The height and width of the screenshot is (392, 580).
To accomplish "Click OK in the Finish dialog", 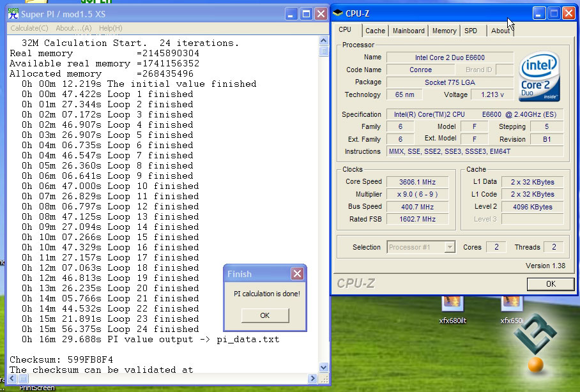I will (265, 315).
